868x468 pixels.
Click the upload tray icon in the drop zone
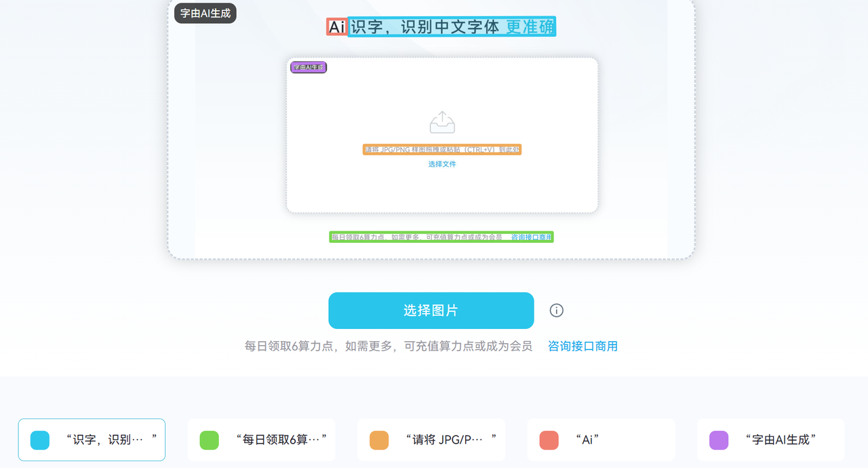pos(442,122)
